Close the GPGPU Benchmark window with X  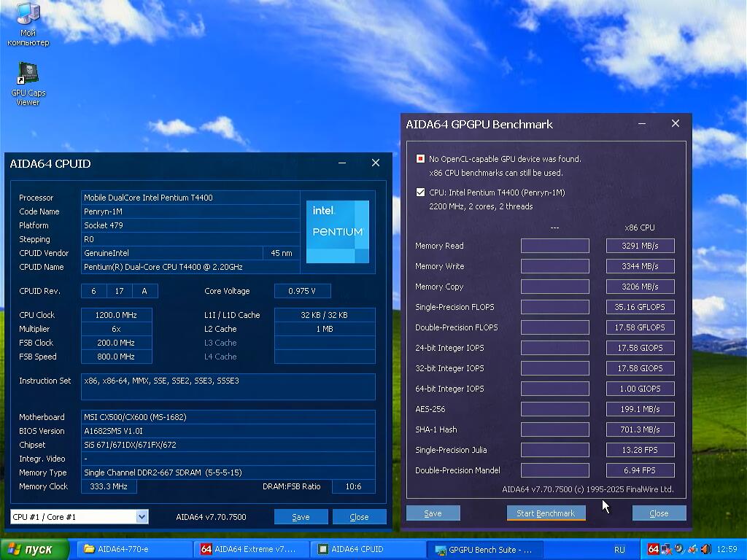pyautogui.click(x=675, y=124)
